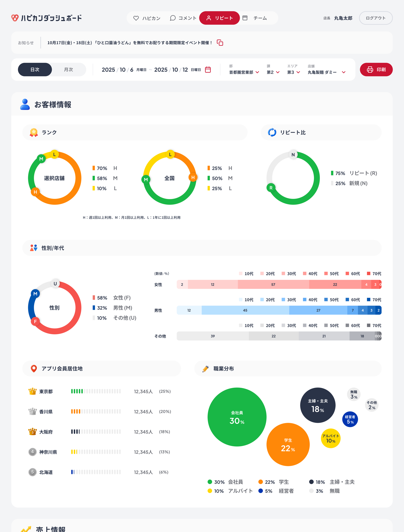Click the ログアウト button

(375, 18)
